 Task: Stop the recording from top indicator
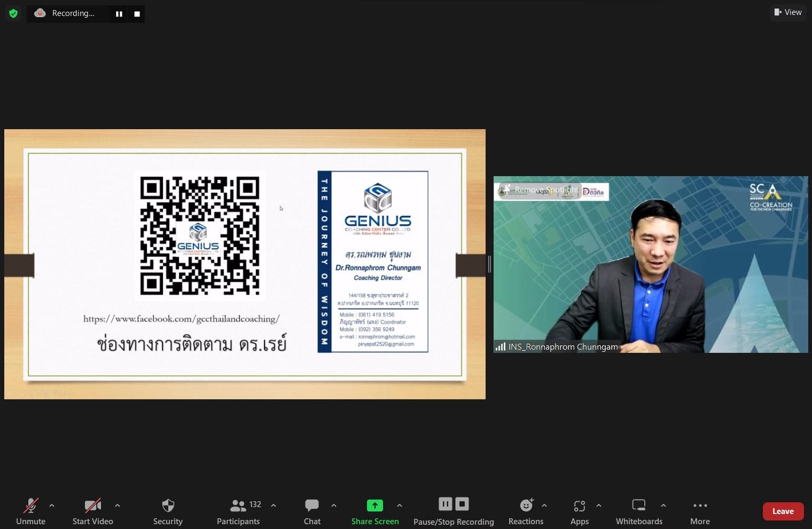click(137, 14)
